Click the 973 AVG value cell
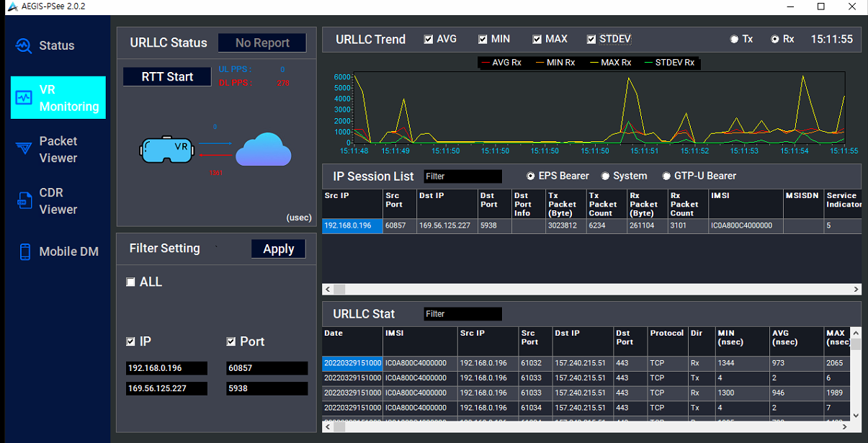The width and height of the screenshot is (868, 443). click(796, 363)
